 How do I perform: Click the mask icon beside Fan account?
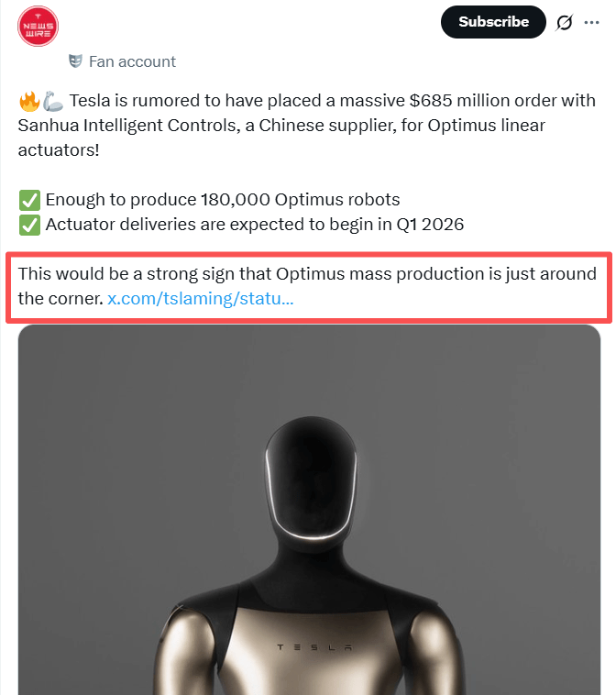click(x=76, y=61)
